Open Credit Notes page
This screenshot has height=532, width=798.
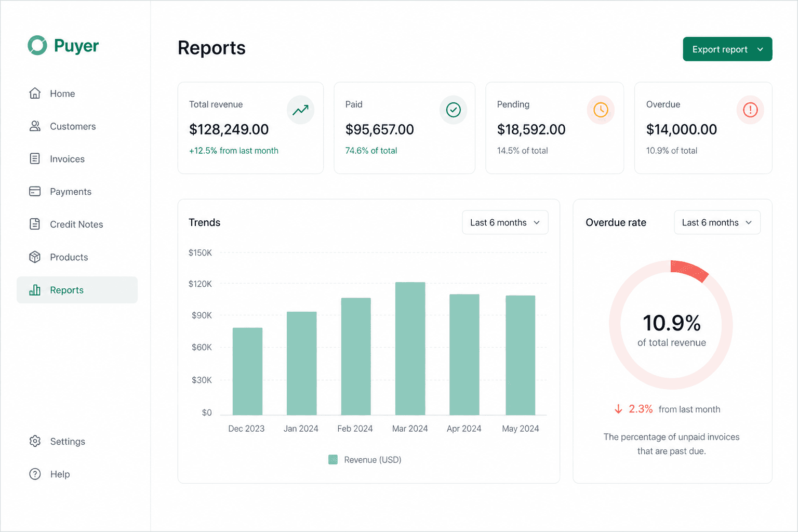click(77, 224)
